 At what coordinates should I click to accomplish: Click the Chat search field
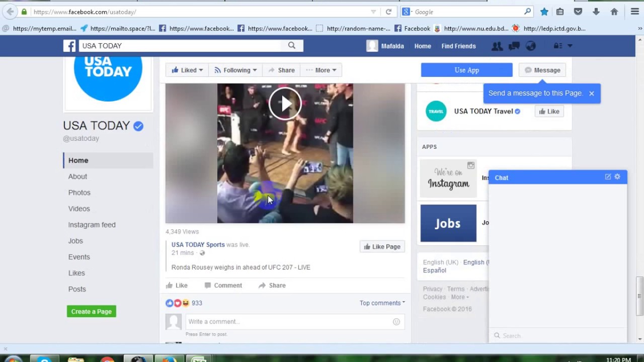557,336
